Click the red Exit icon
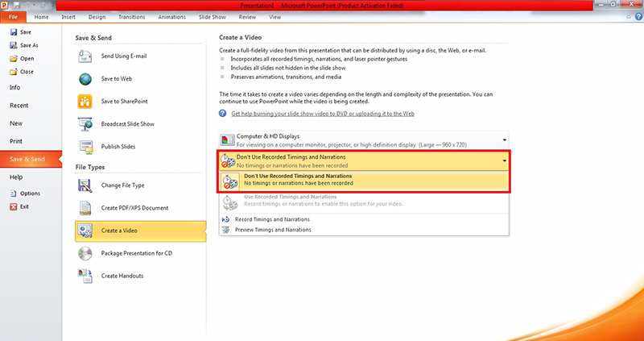Viewport: 644px width, 341px height. pos(14,206)
